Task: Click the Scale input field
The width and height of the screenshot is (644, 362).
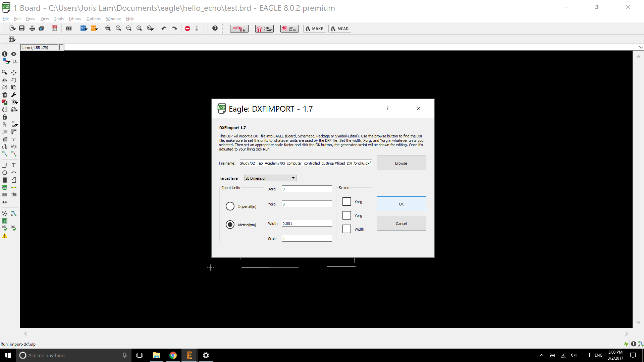Action: tap(307, 239)
